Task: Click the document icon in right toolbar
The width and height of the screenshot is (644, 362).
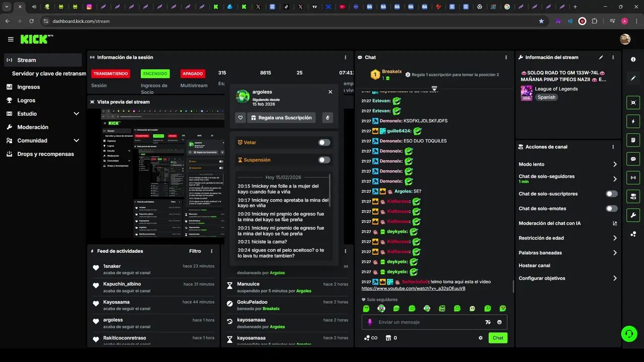Action: (x=633, y=140)
